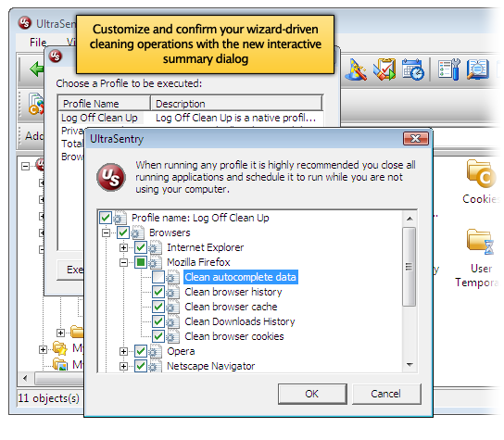Click the Profile Name column header
The height and width of the screenshot is (440, 504).
[x=104, y=104]
